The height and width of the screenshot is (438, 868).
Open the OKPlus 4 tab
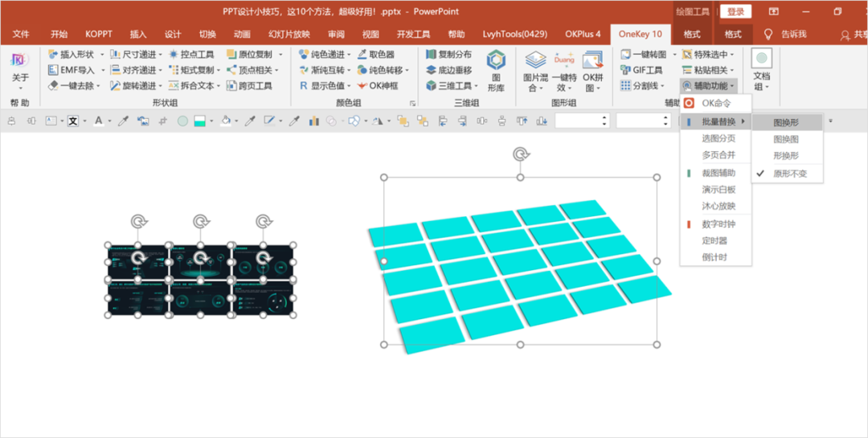tap(583, 35)
